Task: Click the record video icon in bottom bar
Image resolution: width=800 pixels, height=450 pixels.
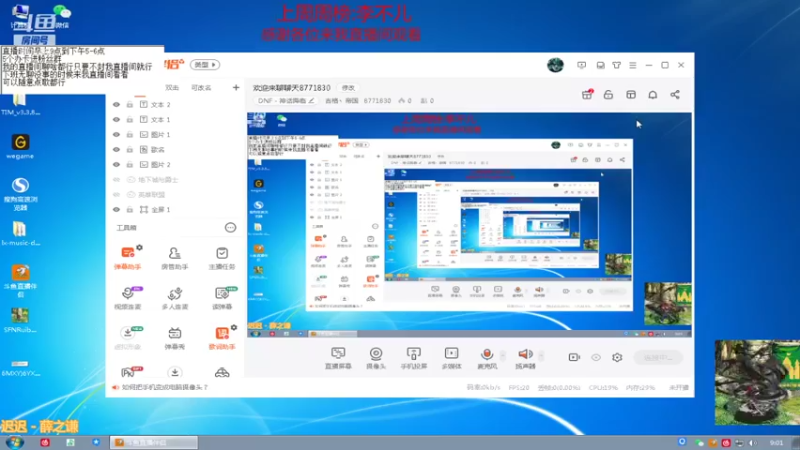Action: pyautogui.click(x=574, y=357)
